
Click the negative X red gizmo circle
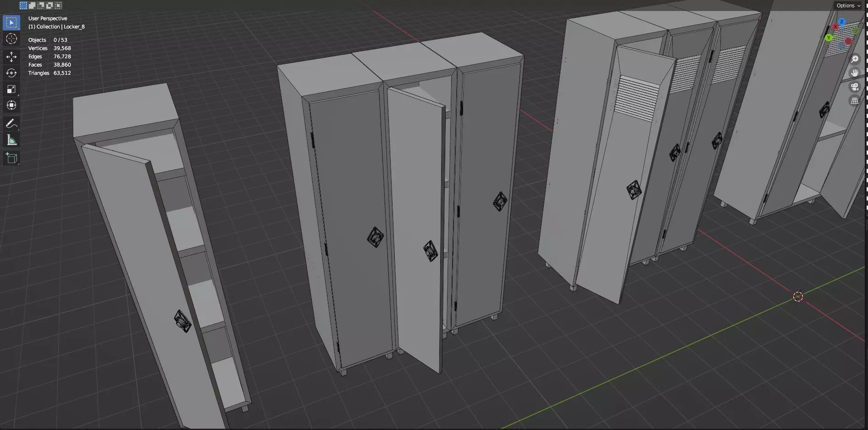pyautogui.click(x=848, y=41)
